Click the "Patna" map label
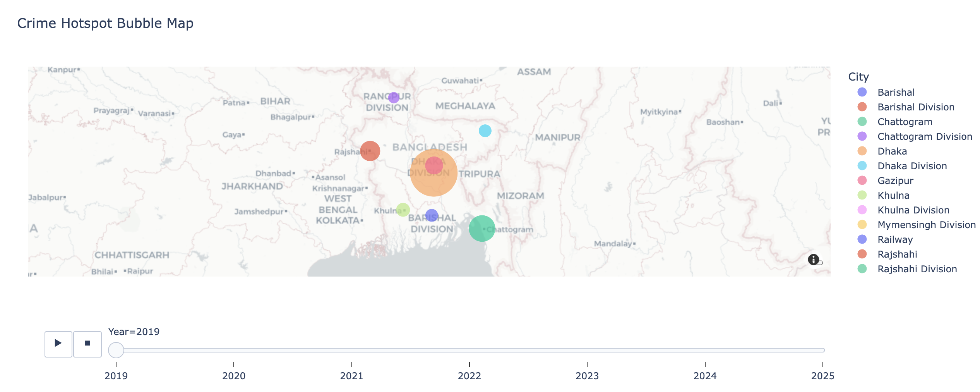Screen dimensions: 980x392 click(x=234, y=103)
